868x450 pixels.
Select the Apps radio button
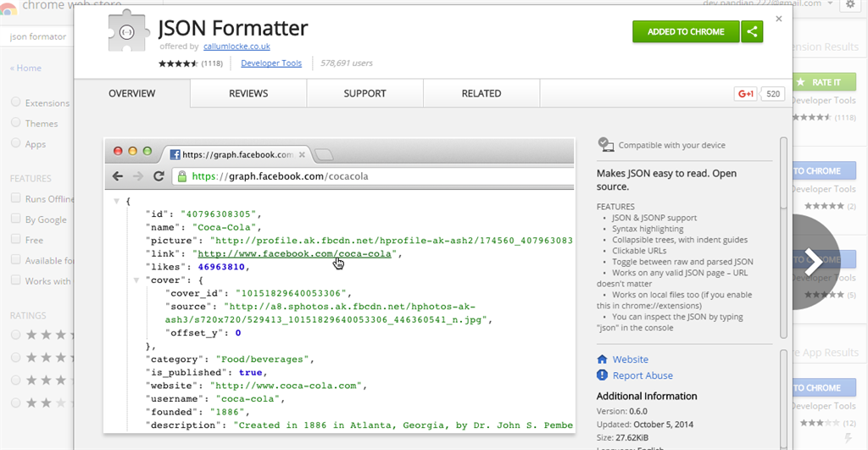point(15,143)
